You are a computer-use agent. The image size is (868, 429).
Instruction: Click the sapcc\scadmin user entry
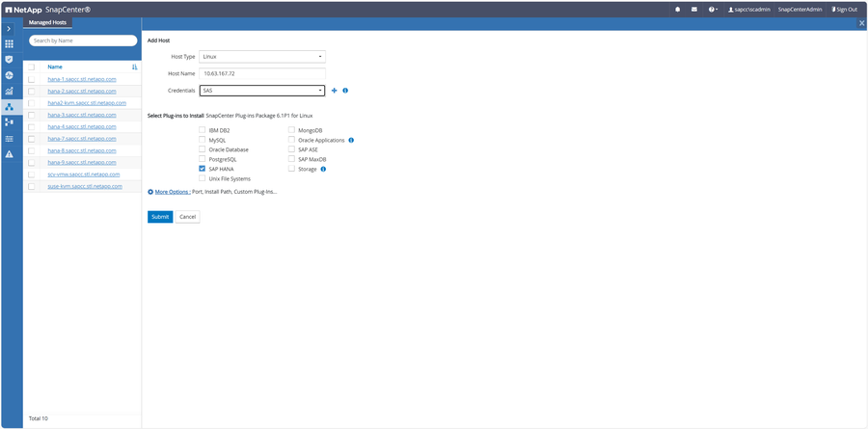[747, 10]
